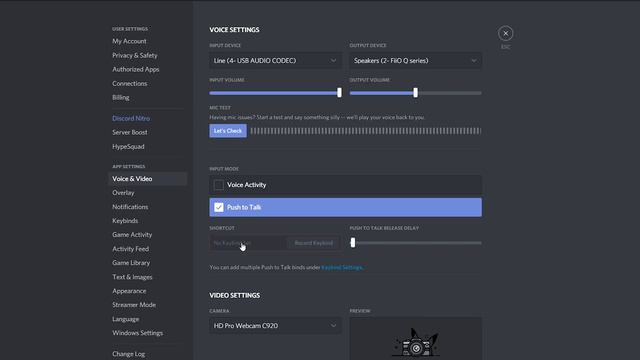640x360 pixels.
Task: Click the Output Volume slider handle
Action: (x=416, y=93)
